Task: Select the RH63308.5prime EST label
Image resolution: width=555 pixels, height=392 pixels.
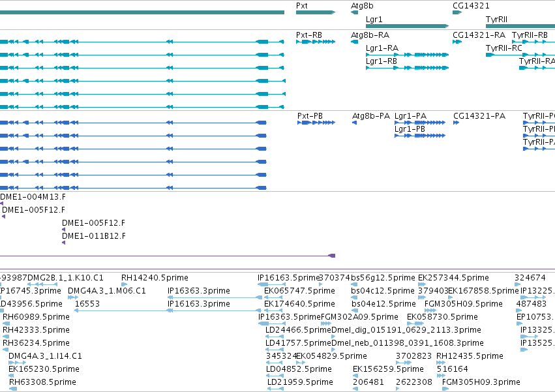Action: [42, 382]
